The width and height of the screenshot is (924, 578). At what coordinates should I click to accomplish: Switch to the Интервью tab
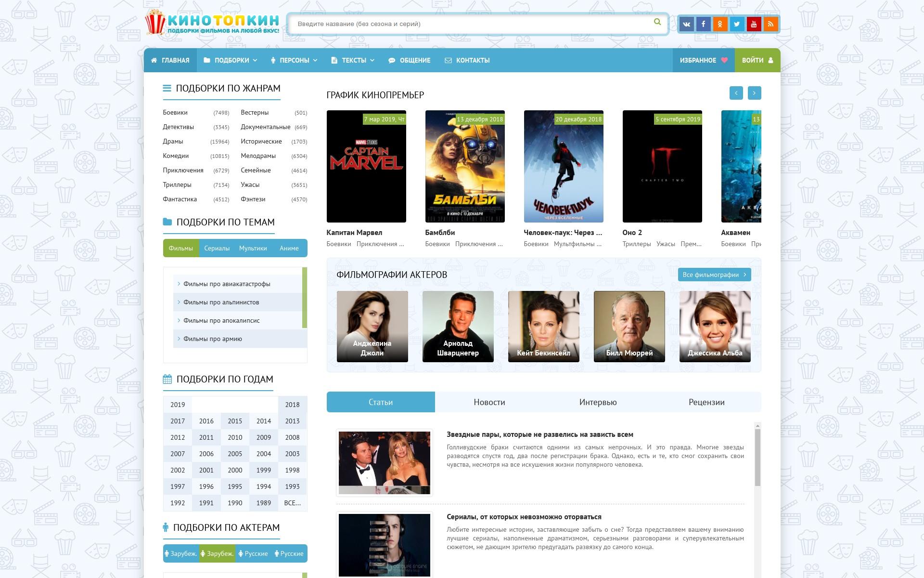coord(598,402)
